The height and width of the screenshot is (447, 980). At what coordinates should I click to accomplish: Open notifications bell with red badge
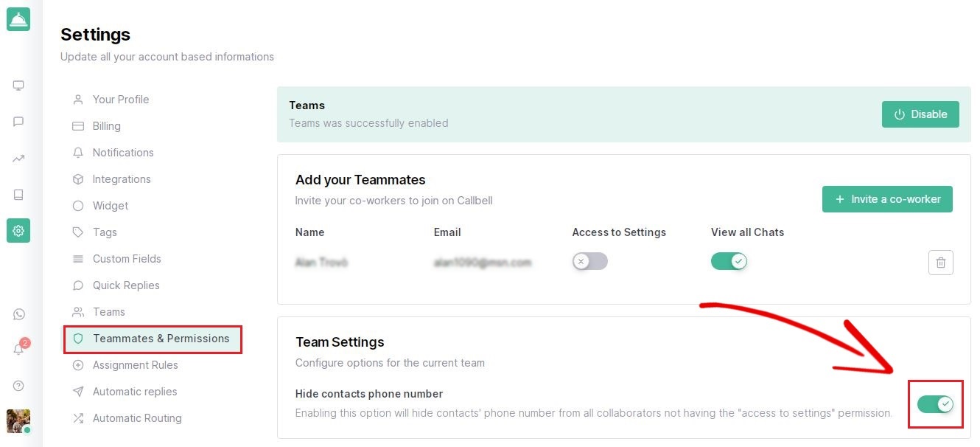click(19, 349)
